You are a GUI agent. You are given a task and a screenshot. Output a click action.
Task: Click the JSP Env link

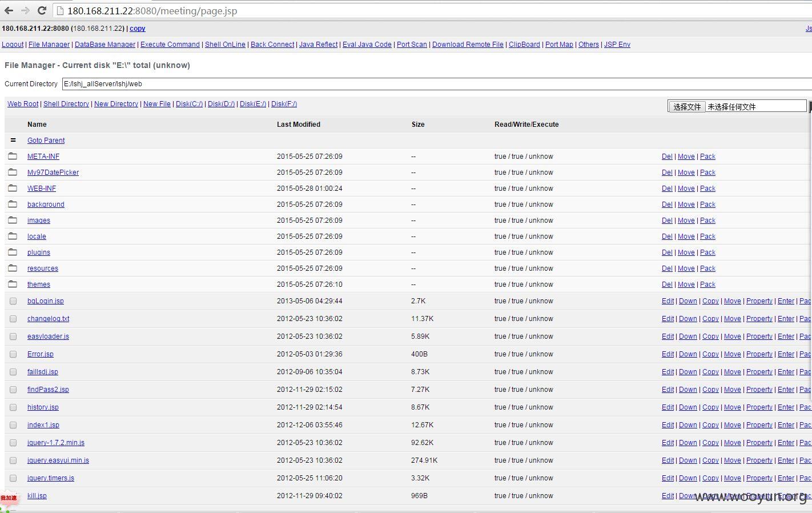click(x=617, y=45)
